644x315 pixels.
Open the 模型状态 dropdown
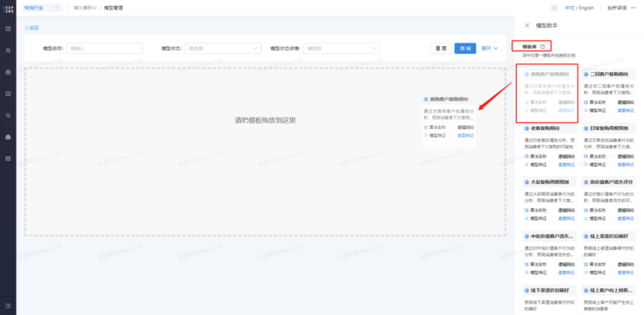click(x=223, y=48)
